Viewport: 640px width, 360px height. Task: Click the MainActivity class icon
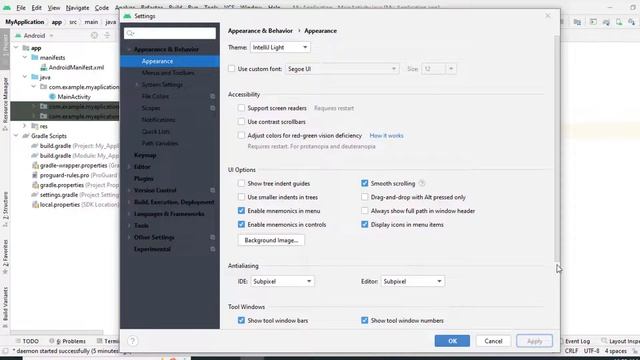(52, 97)
